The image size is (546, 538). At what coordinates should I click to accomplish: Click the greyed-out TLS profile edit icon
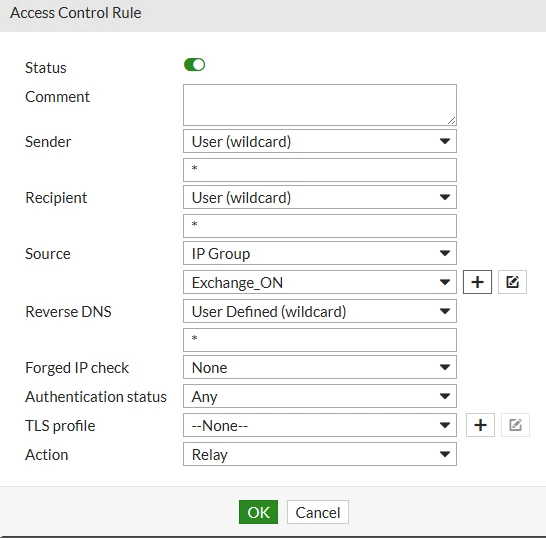[x=515, y=425]
